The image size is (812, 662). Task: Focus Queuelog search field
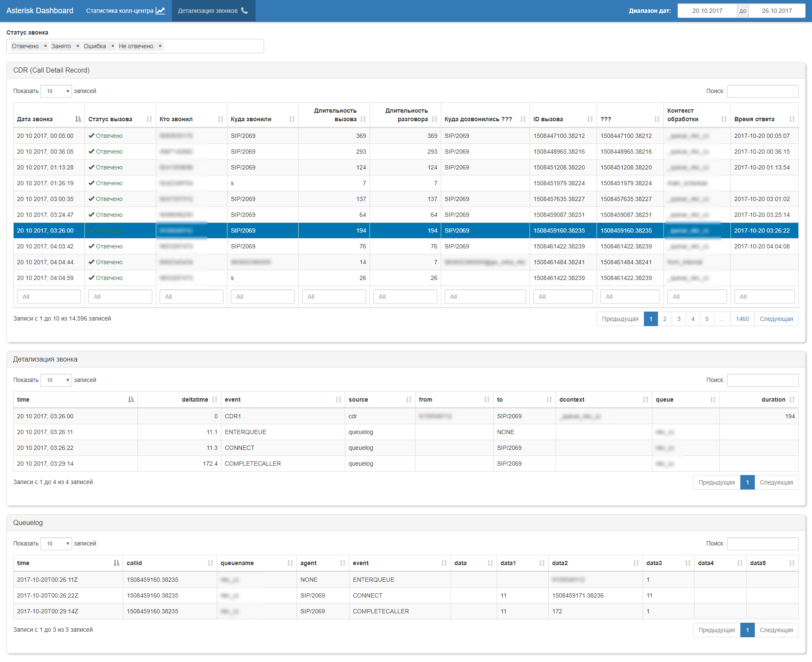[x=763, y=543]
